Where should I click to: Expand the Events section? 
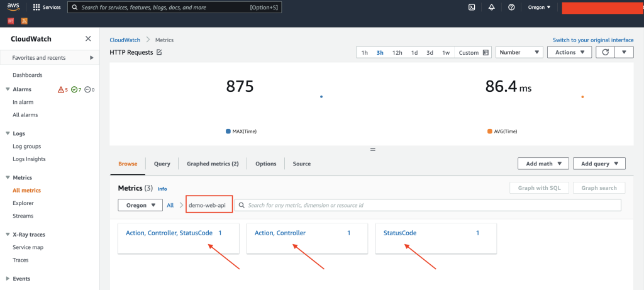click(x=8, y=279)
